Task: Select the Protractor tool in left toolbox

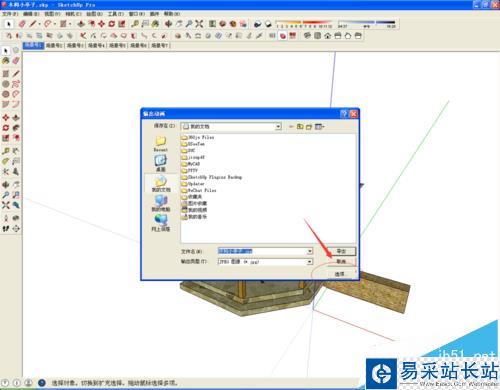Action: (x=6, y=161)
